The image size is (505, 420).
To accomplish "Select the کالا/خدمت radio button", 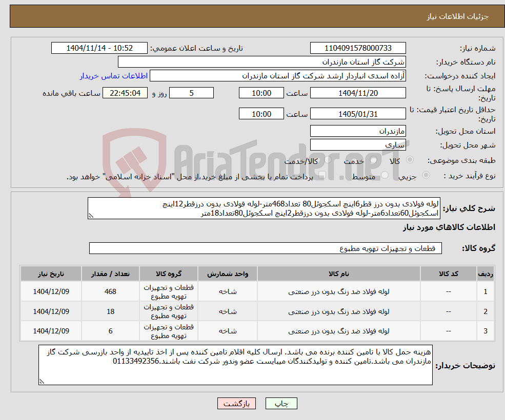I will [328, 160].
